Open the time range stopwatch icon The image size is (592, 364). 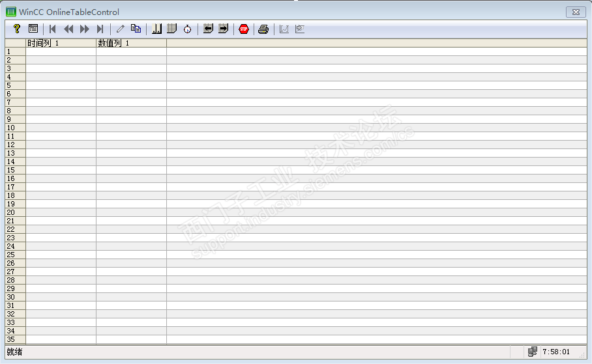click(188, 29)
